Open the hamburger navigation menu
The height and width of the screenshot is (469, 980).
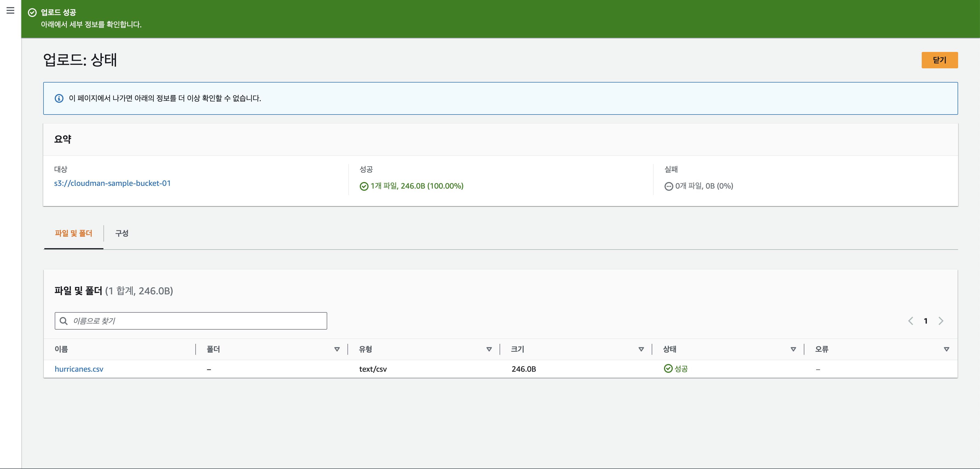click(10, 11)
